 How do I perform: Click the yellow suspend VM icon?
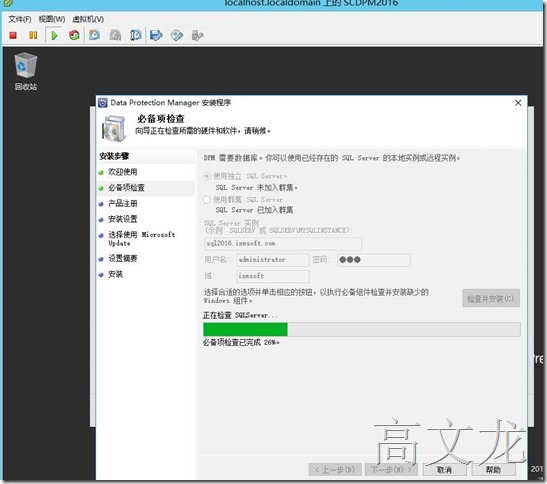(x=33, y=35)
